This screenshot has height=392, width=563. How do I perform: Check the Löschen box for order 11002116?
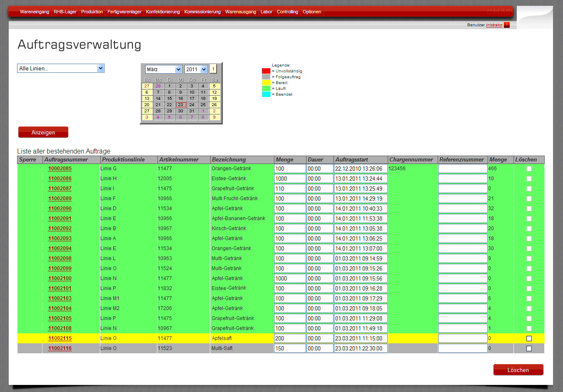(529, 348)
